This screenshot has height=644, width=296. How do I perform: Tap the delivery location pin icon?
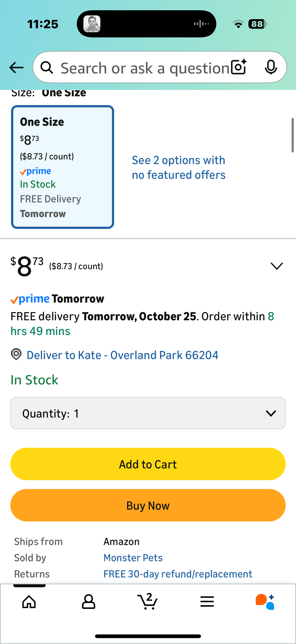click(x=16, y=354)
